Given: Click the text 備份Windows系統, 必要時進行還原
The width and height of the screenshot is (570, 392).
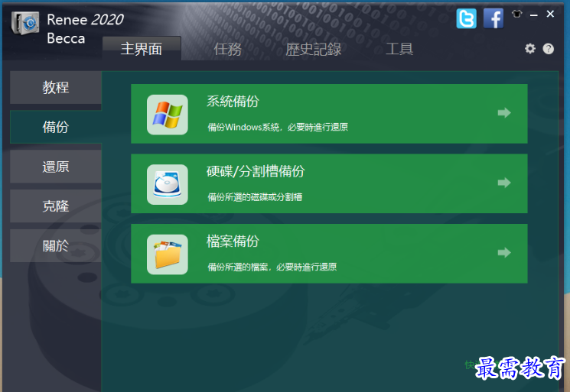Looking at the screenshot, I should 278,127.
